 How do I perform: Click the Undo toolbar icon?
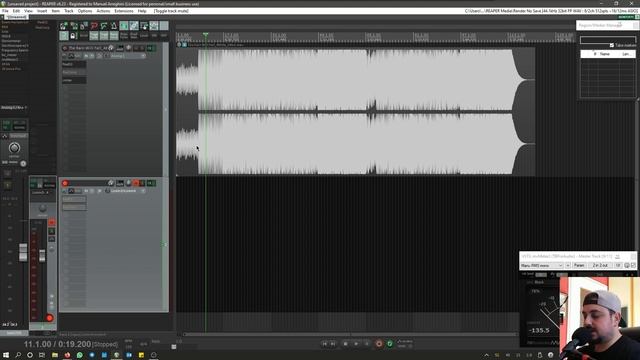tap(104, 26)
